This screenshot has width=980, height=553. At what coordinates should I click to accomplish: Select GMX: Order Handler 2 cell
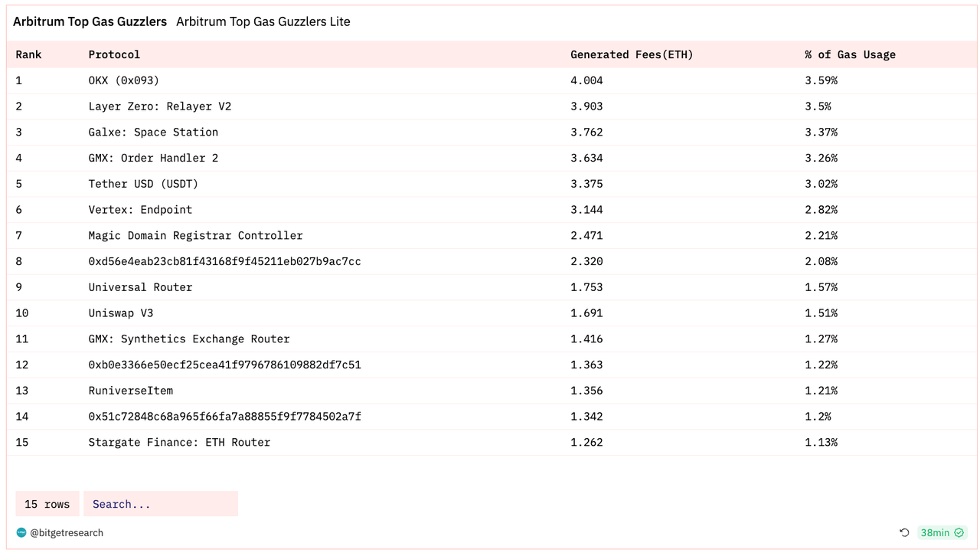coord(153,158)
